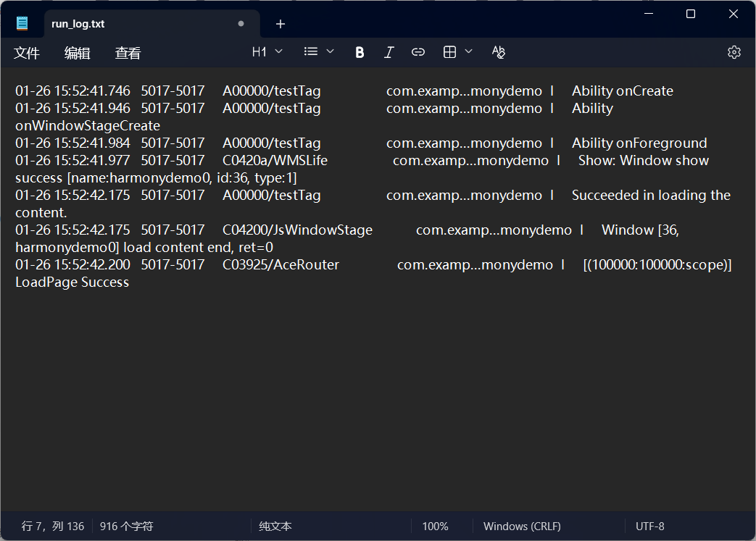Apply H1 heading format
Screen dimensions: 756x541
click(x=259, y=52)
